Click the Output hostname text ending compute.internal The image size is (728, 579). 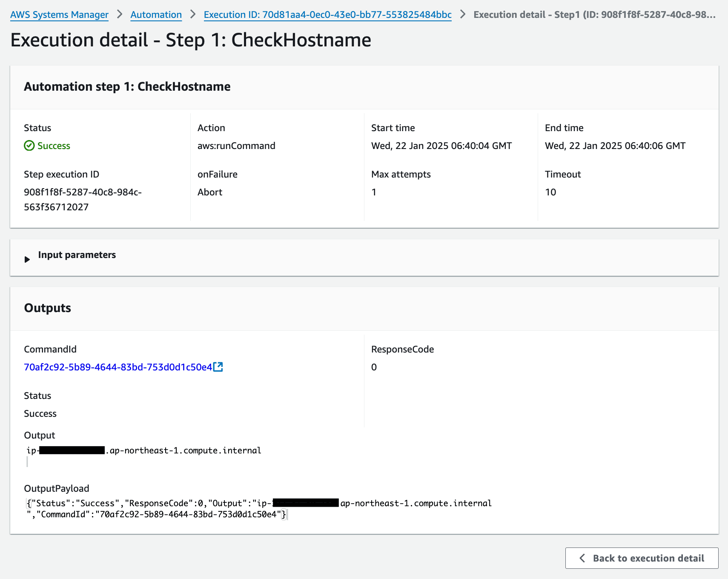click(x=144, y=450)
